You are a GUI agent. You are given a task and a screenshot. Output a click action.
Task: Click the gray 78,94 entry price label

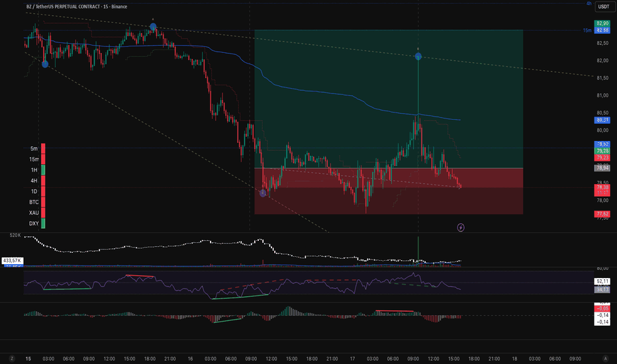pyautogui.click(x=602, y=168)
